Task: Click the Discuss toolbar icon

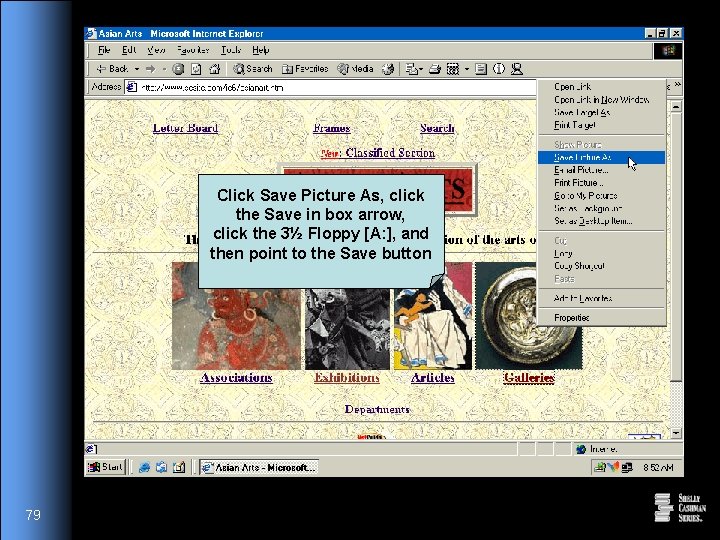Action: click(x=481, y=69)
